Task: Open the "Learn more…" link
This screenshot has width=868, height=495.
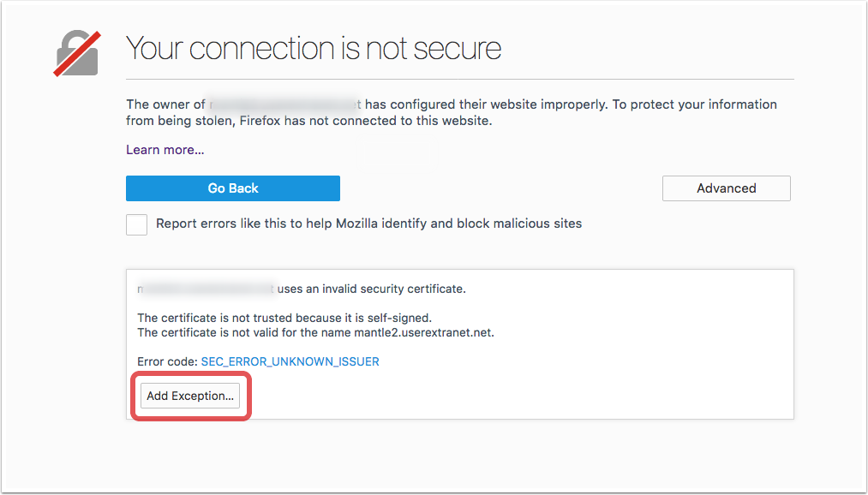Action: coord(165,150)
